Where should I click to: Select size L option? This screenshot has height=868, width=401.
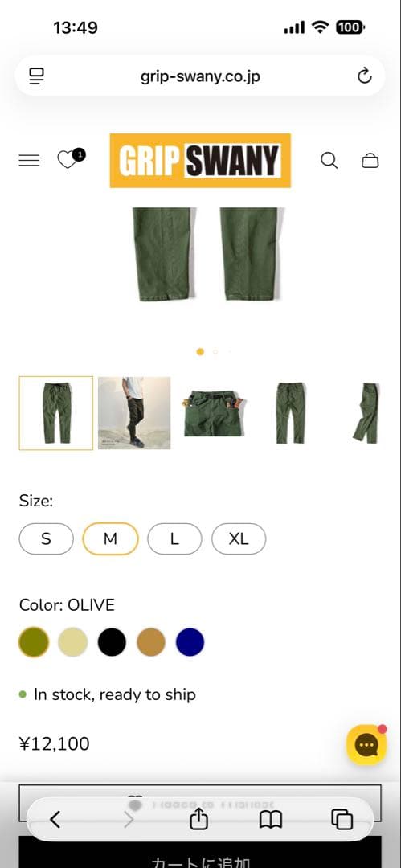click(174, 538)
